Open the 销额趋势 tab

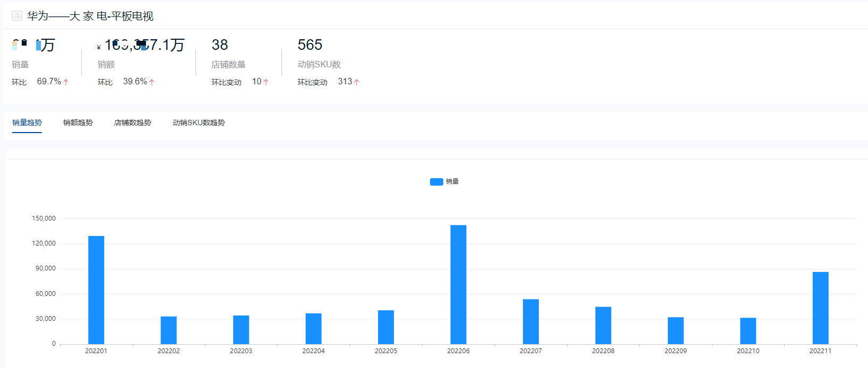[x=78, y=122]
